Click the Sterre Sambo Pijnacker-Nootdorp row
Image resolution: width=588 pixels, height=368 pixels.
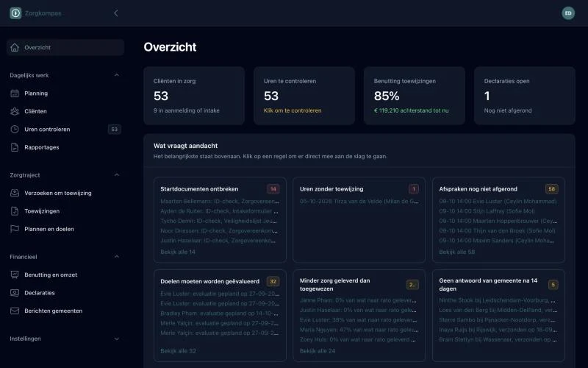[498, 320]
